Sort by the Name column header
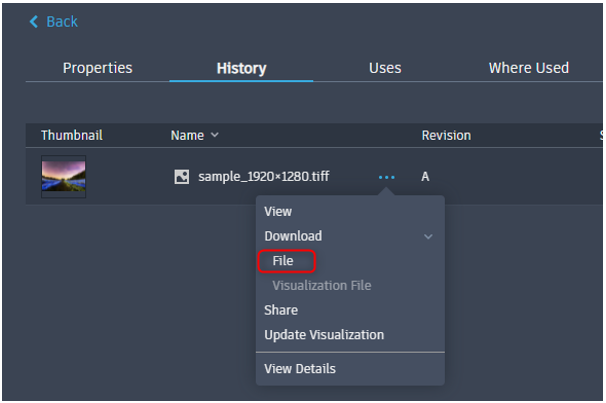This screenshot has width=606, height=403. coord(187,136)
